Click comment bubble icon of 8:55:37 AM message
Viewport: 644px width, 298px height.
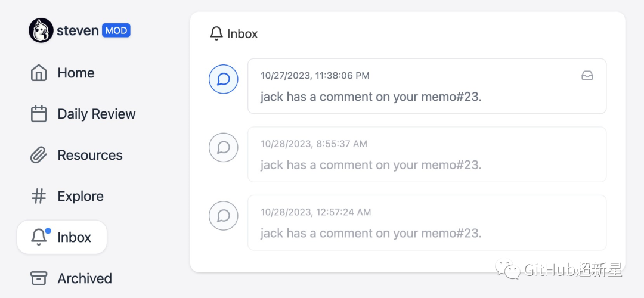click(224, 147)
